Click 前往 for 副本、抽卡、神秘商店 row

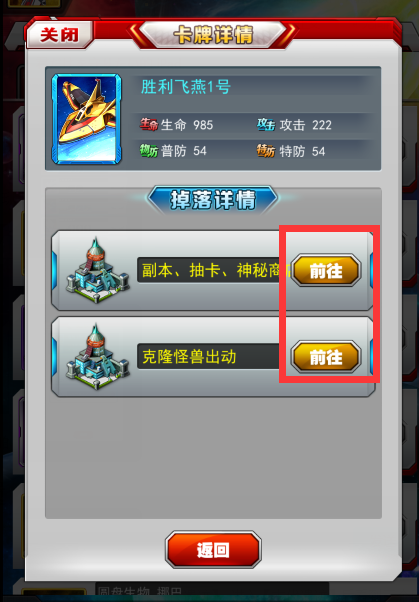coord(326,271)
